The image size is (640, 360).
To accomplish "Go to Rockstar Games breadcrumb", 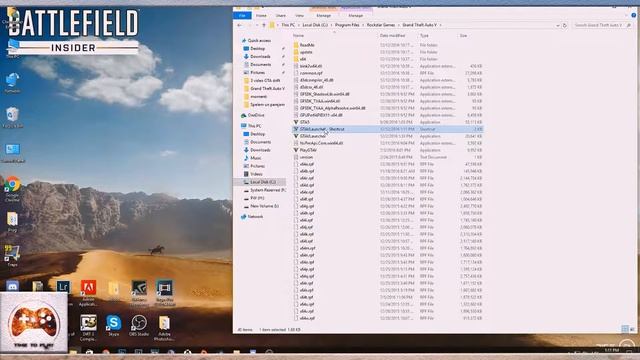I will point(381,25).
